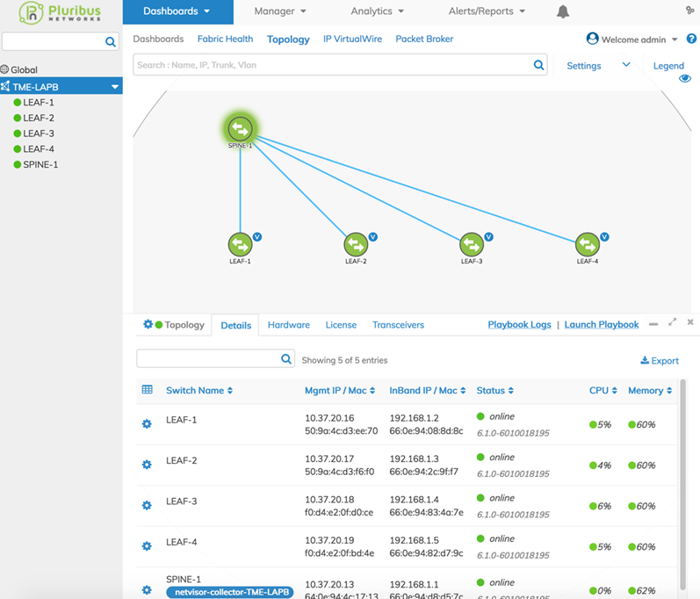Click the Settings link
700x599 pixels.
point(583,66)
